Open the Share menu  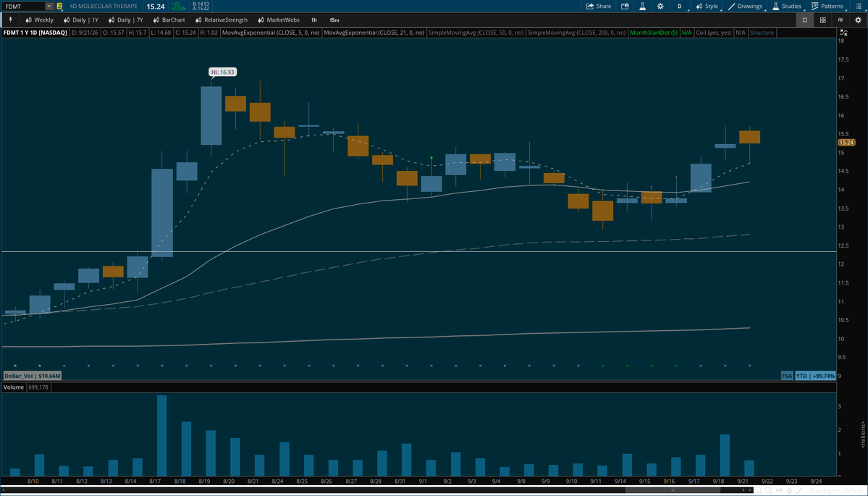[599, 6]
